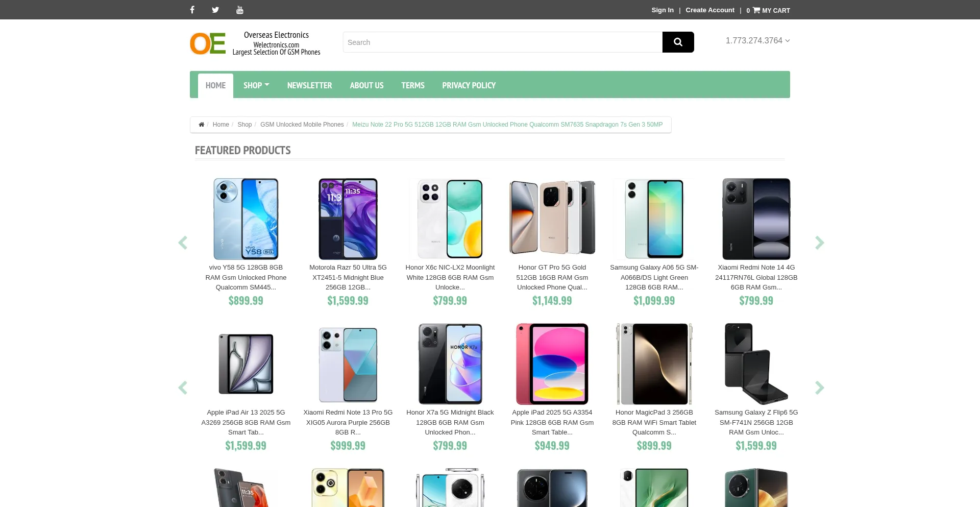Open the YouTube social icon
Viewport: 980px width, 507px height.
(x=240, y=10)
